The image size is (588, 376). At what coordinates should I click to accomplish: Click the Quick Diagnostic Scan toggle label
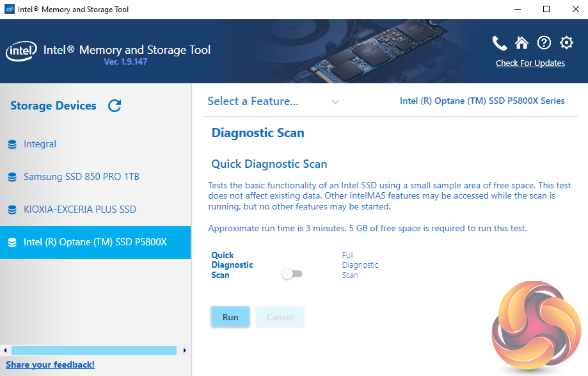click(x=232, y=265)
